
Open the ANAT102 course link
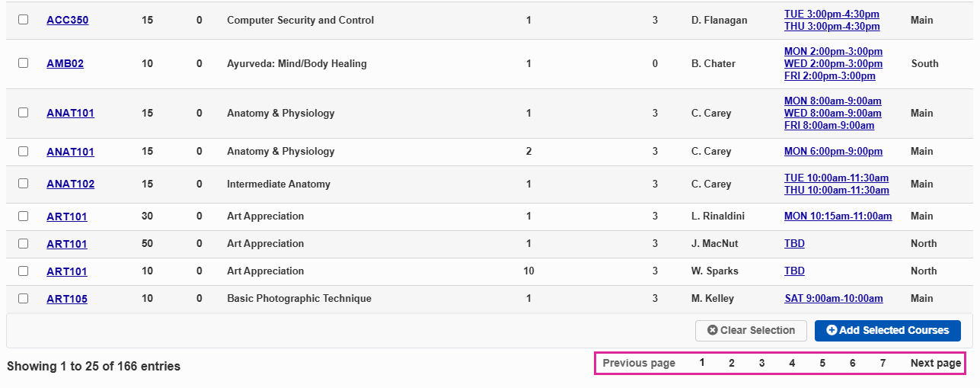(x=70, y=184)
